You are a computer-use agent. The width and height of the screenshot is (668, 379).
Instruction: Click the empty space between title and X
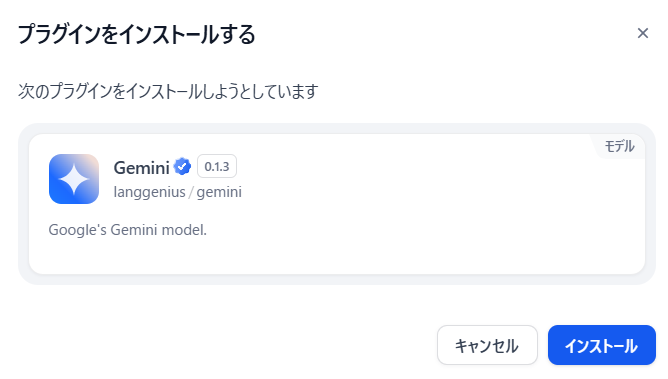tap(443, 34)
